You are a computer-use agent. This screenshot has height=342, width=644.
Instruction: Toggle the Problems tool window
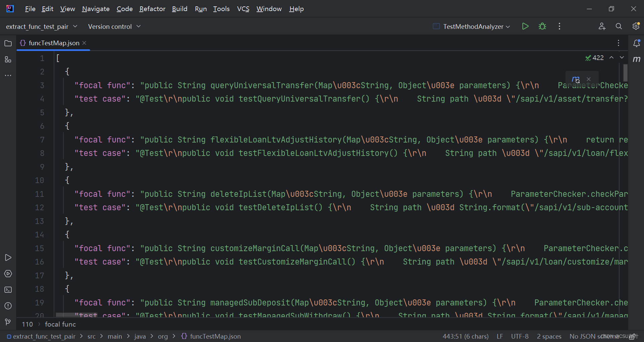click(x=8, y=306)
